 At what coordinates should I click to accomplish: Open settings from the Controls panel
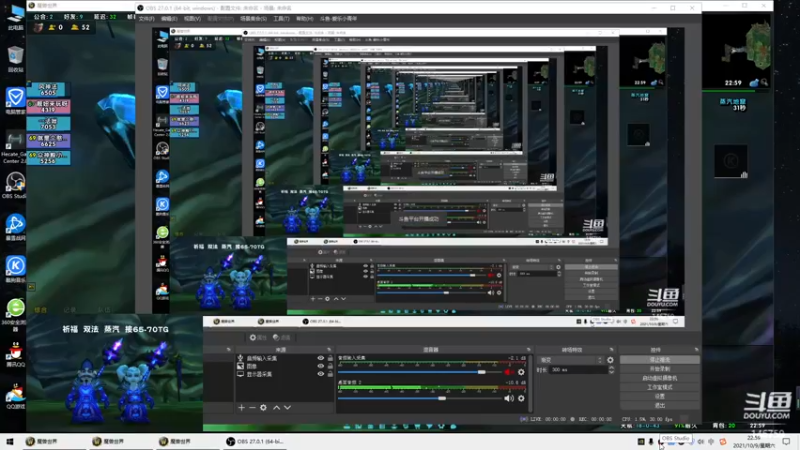660,396
